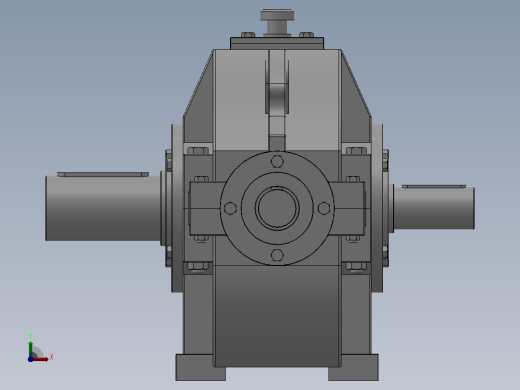Select the right hex bolt on round flange
Screen dimensions: 520x390
click(x=324, y=208)
